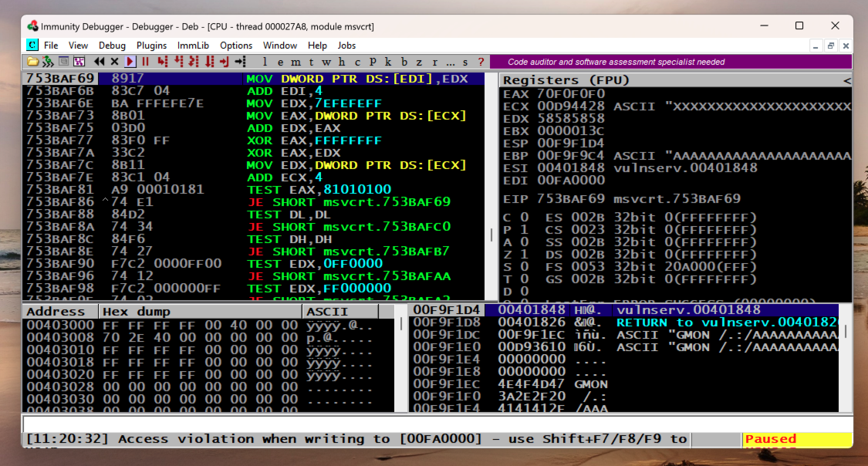The height and width of the screenshot is (466, 868).
Task: Open file with the folder toolbar icon
Action: pyautogui.click(x=32, y=62)
